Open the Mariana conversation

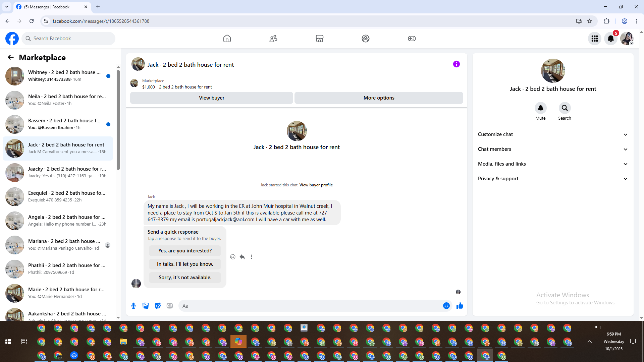(x=58, y=245)
